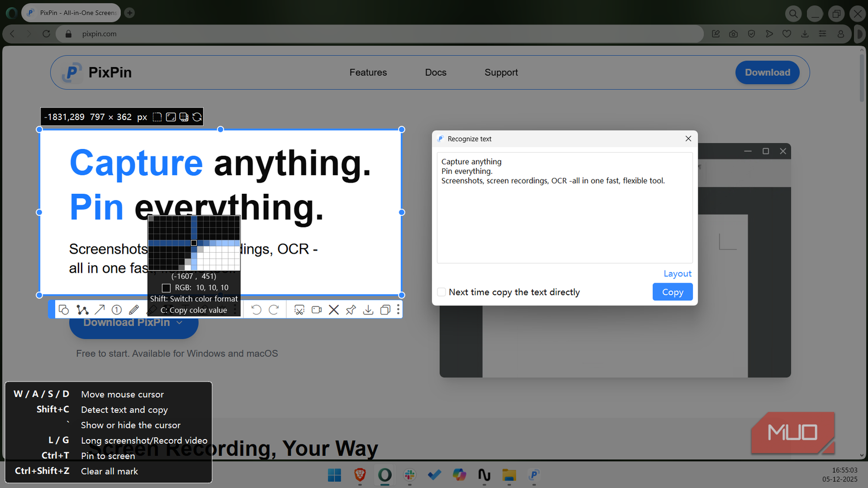The image size is (868, 488).
Task: Click the rounded-frame icon beside size readout
Action: click(x=171, y=117)
